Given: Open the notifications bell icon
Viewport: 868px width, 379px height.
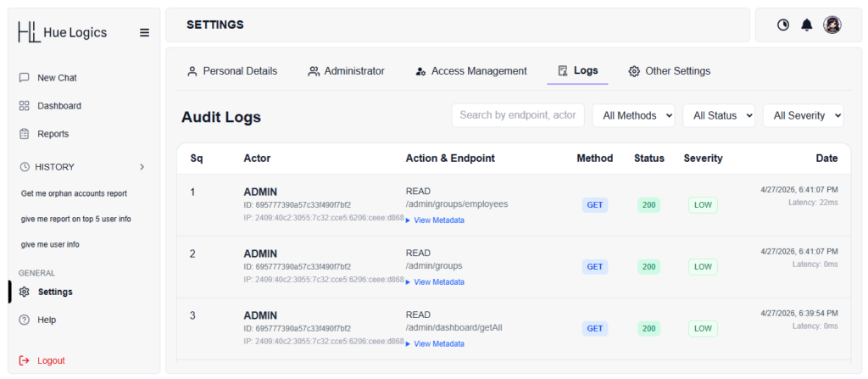Looking at the screenshot, I should (807, 25).
